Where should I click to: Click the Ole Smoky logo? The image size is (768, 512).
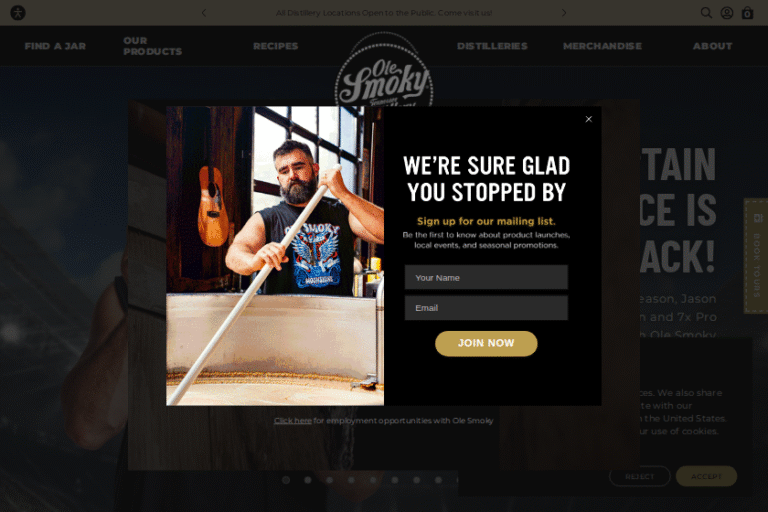click(x=384, y=70)
